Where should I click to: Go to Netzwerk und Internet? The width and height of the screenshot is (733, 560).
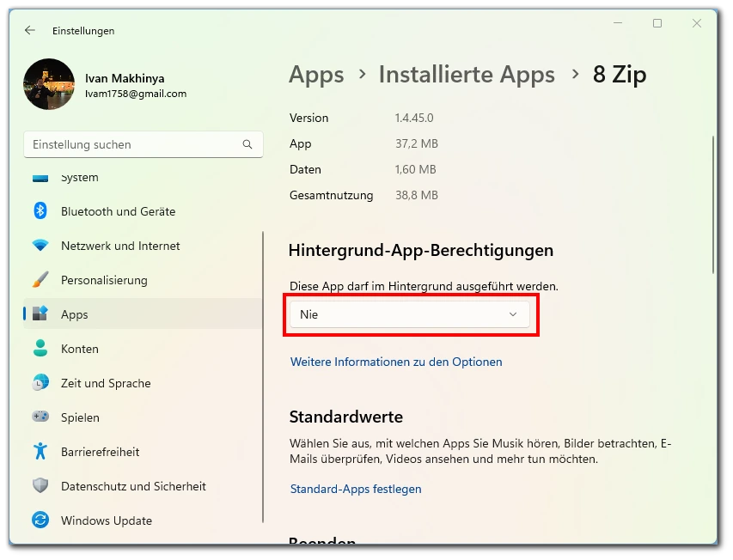143,245
